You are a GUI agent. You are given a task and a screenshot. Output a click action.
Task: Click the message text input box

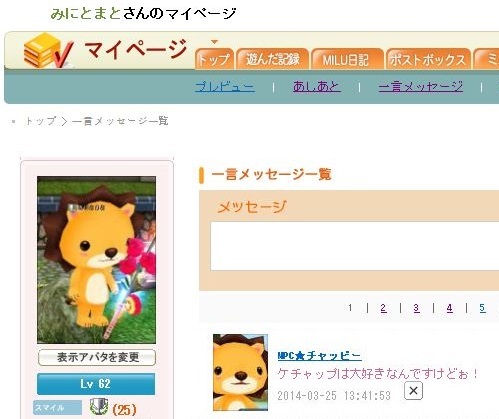(355, 246)
